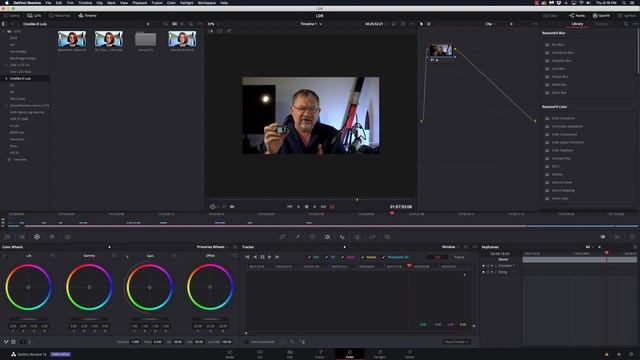Jump to the first frame in viewer
640x360 pixels.
[289, 207]
